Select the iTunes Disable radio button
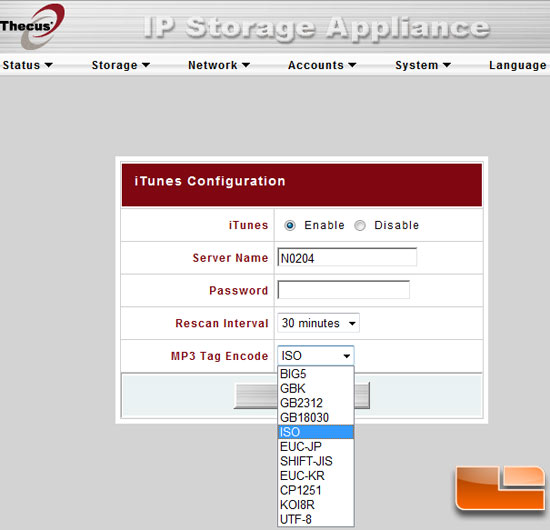 pos(360,225)
